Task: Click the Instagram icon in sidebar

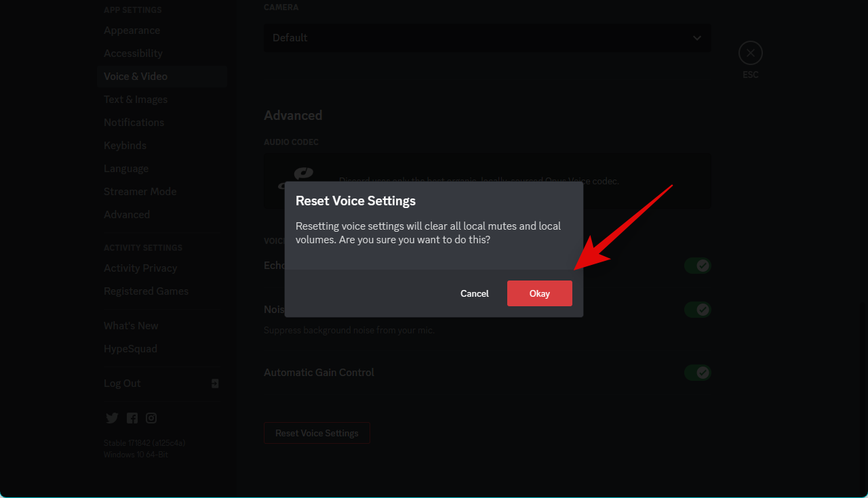Action: pyautogui.click(x=151, y=418)
